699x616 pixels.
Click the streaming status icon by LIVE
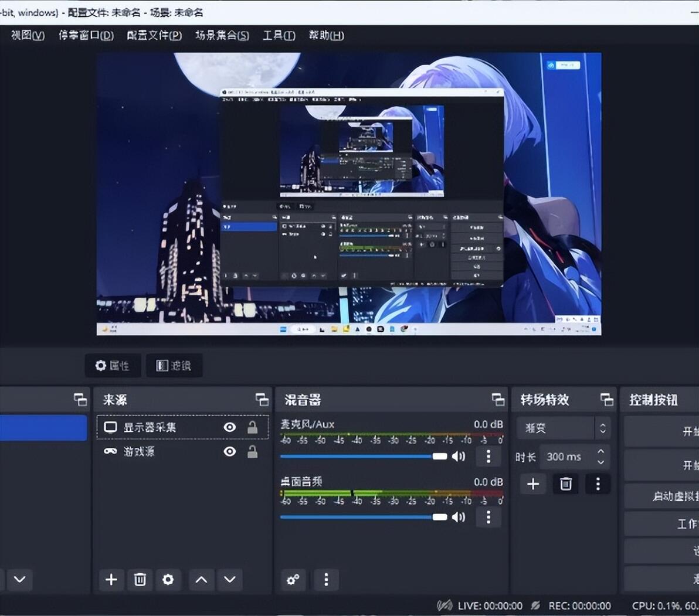pos(444,605)
